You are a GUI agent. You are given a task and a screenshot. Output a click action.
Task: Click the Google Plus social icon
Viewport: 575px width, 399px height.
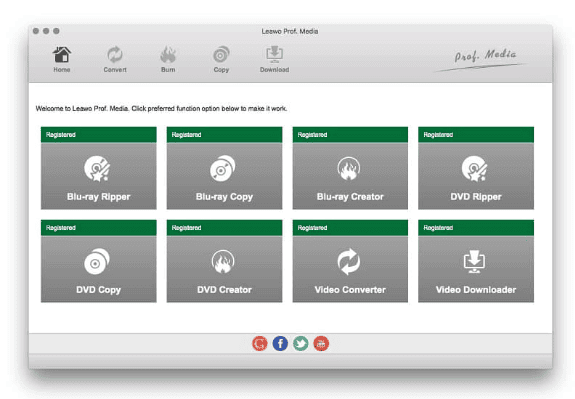coord(260,344)
